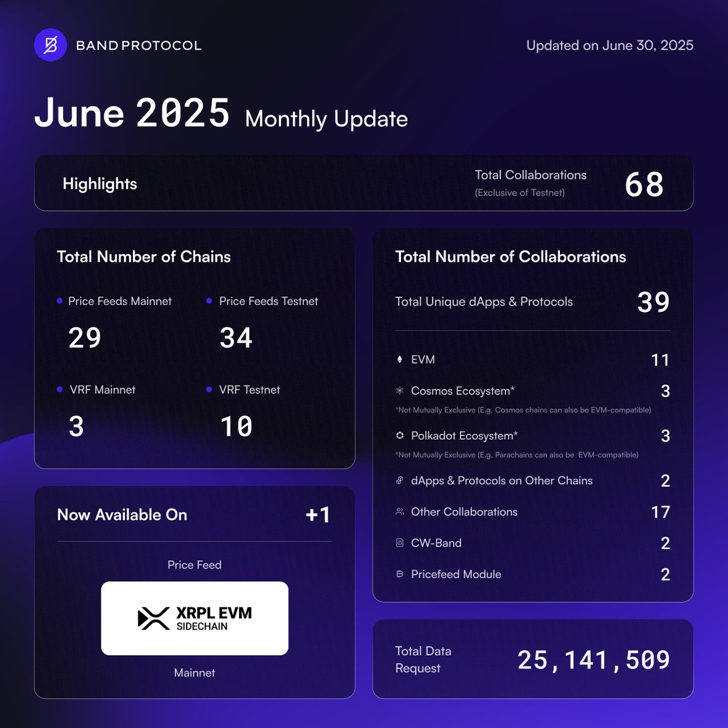
Task: Click the 'Total Number of Collaborations' heading
Action: (511, 257)
